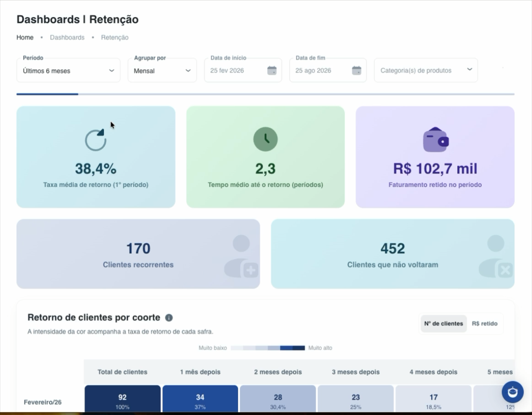The height and width of the screenshot is (415, 532).
Task: Click the darkest Muito alto legend color
Action: (299, 348)
